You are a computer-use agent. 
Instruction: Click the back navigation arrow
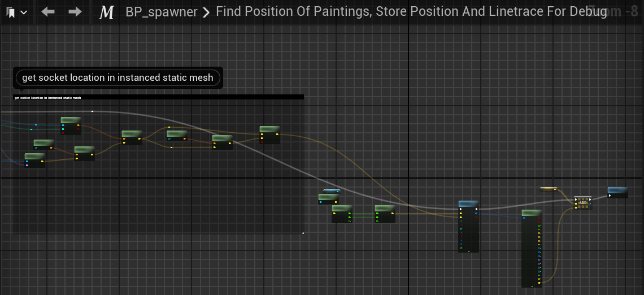click(48, 12)
